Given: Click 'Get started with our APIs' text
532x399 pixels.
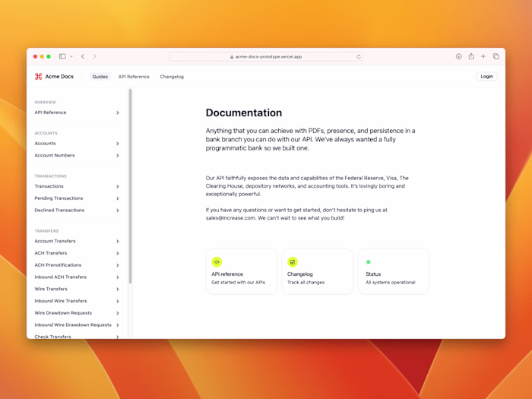Looking at the screenshot, I should coord(238,282).
